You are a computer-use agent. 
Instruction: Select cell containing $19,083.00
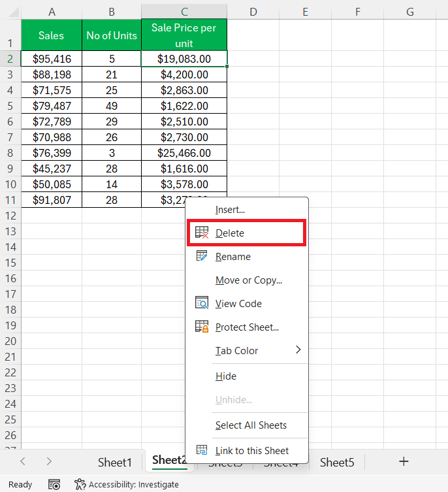[x=184, y=59]
